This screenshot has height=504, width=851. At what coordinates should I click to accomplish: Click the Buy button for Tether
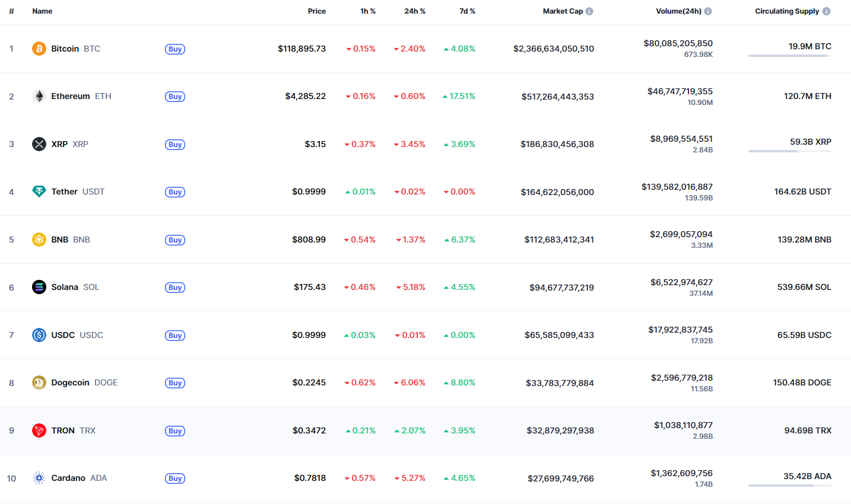pos(175,192)
